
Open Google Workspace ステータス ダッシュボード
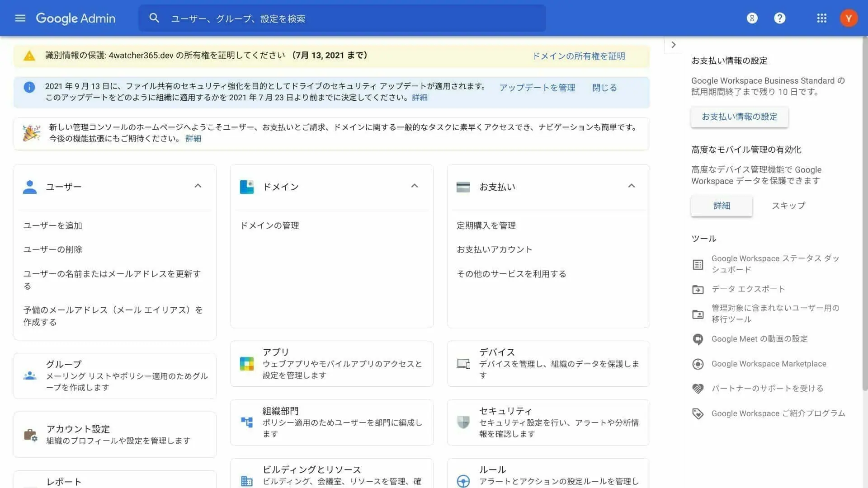[776, 264]
